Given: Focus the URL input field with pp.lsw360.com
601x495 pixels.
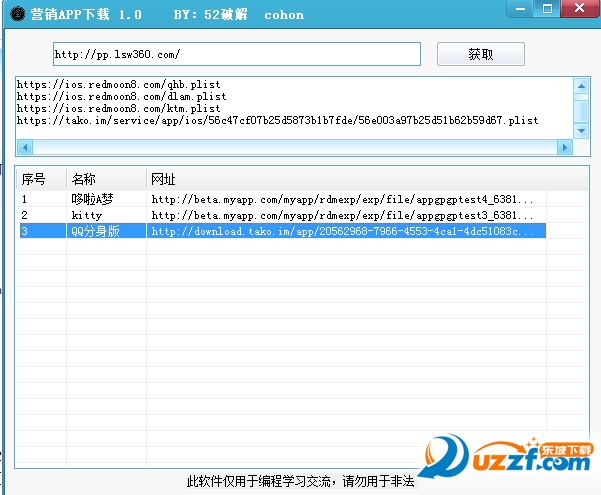Looking at the screenshot, I should click(x=236, y=54).
